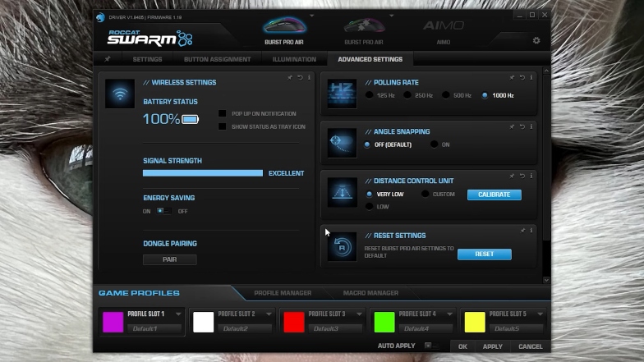Open the Macro Manager tab
Screen dimensions: 644x362
(x=371, y=292)
